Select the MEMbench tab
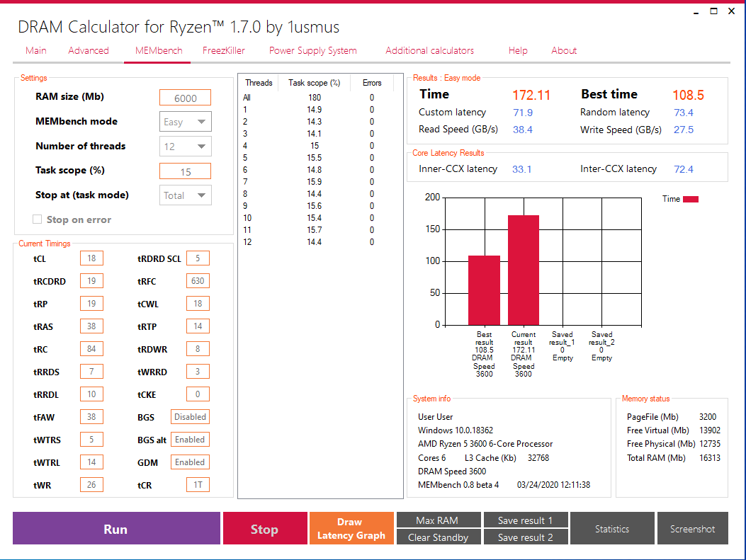Image resolution: width=746 pixels, height=560 pixels. [x=159, y=50]
